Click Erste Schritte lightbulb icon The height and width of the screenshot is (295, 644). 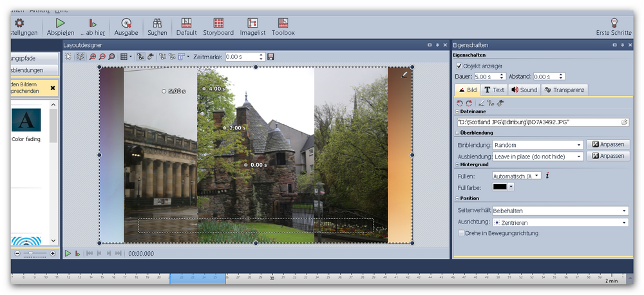pyautogui.click(x=613, y=23)
